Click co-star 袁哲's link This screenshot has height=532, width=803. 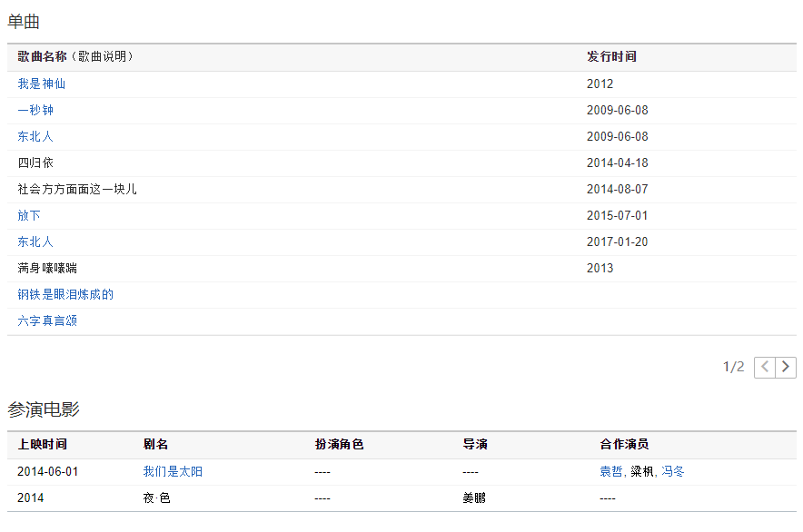click(610, 471)
